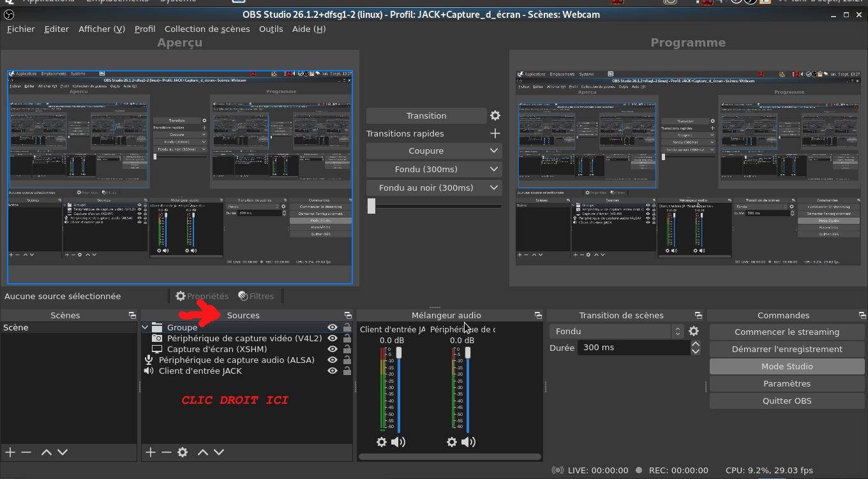Float the Scènes dock panel

coord(132,315)
